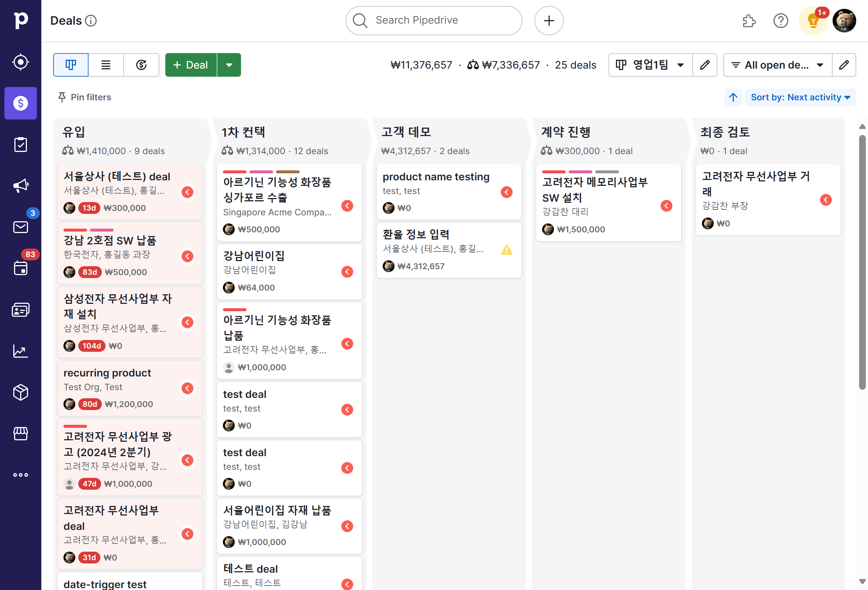This screenshot has width=868, height=590.
Task: Click activity arrow on 강남어린이집 card
Action: 347,272
